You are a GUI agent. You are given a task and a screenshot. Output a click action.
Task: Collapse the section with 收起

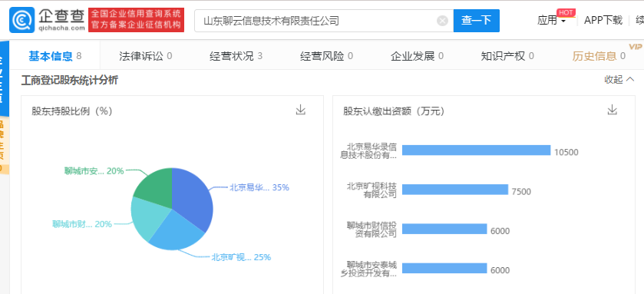point(619,80)
